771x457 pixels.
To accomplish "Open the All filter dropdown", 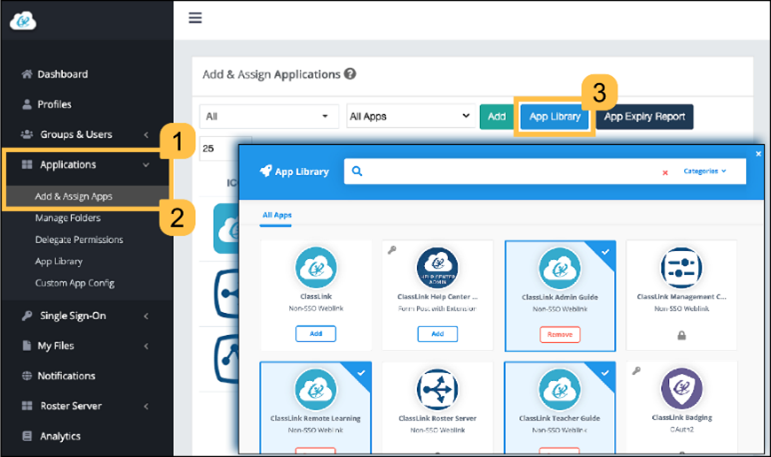I will pyautogui.click(x=269, y=117).
